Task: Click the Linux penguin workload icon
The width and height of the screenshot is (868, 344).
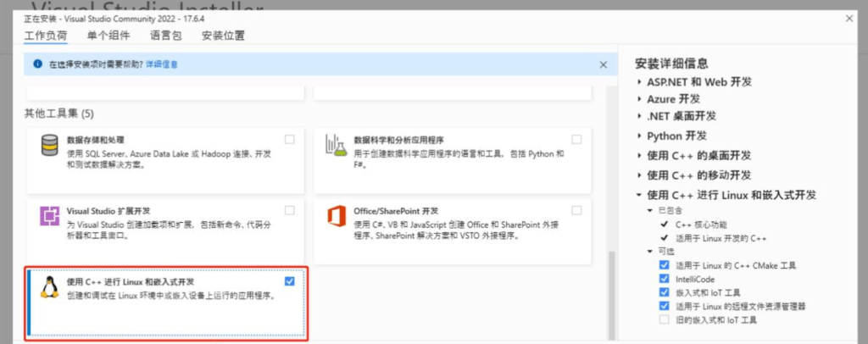Action: 48,288
